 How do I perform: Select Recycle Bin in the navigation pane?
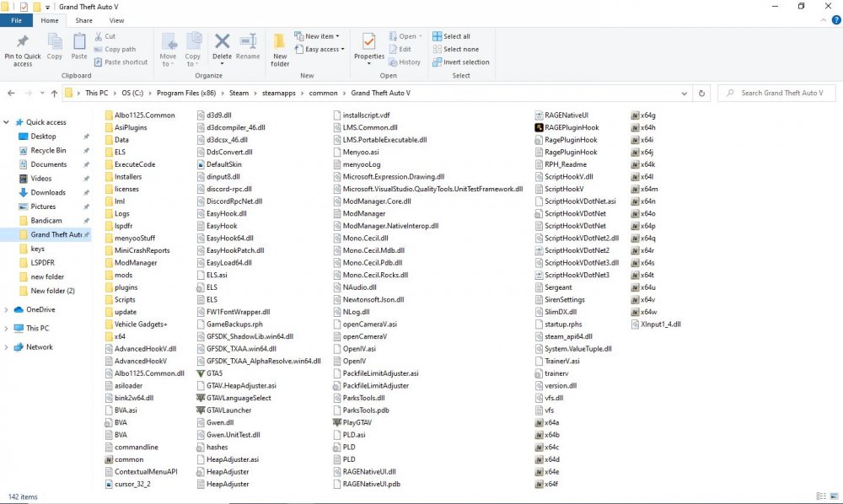48,151
